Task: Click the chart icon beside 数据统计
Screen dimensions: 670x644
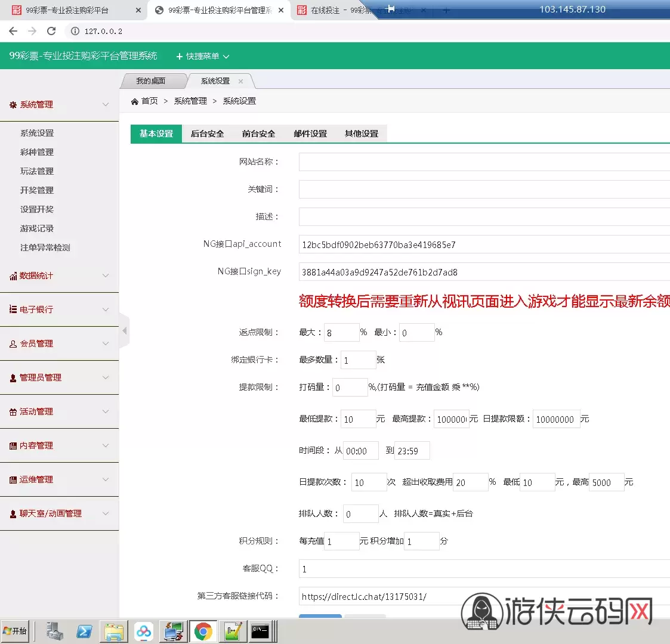Action: pyautogui.click(x=13, y=276)
